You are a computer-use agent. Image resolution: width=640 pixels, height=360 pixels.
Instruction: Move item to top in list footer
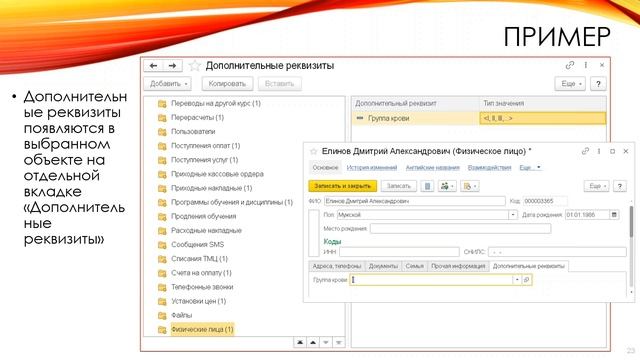pyautogui.click(x=300, y=342)
